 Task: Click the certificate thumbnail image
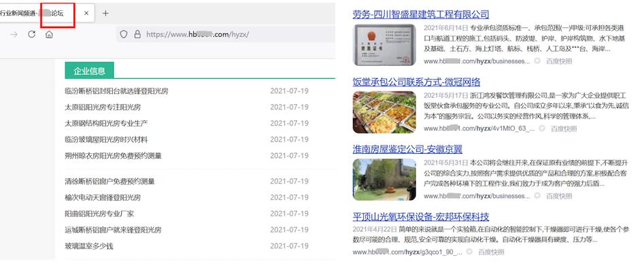pos(384,45)
